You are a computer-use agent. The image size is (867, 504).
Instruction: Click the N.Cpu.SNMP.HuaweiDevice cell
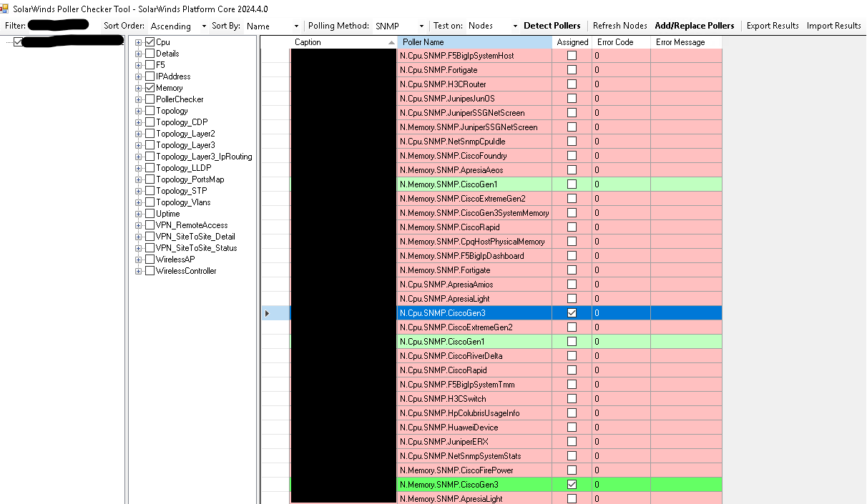point(474,428)
